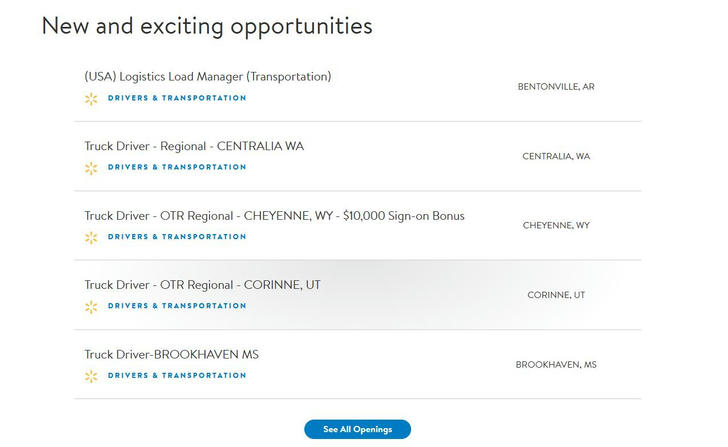Open Cheyenne WY $10,000 Sign-on Bonus job
Image resolution: width=728 pixels, height=447 pixels.
pyautogui.click(x=274, y=216)
